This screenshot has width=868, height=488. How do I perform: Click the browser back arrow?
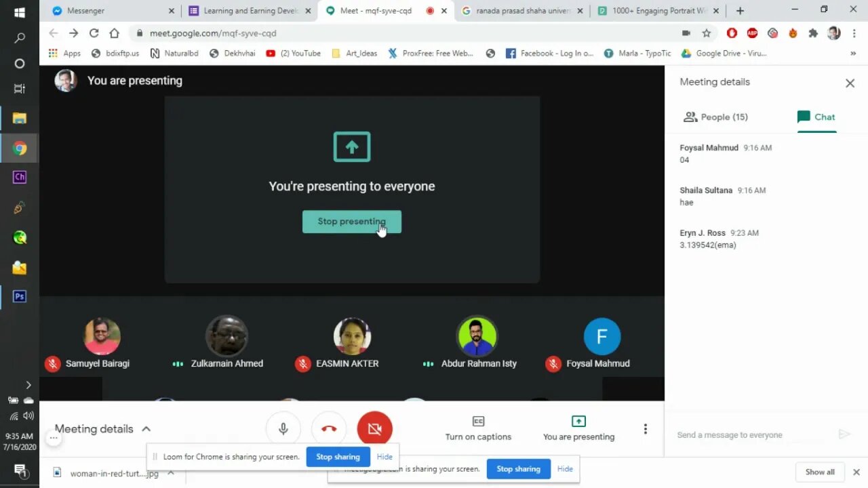tap(54, 33)
